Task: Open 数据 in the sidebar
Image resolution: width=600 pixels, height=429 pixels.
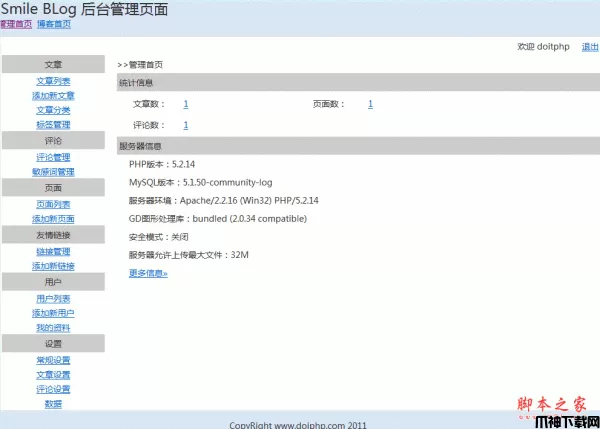Action: [53, 404]
